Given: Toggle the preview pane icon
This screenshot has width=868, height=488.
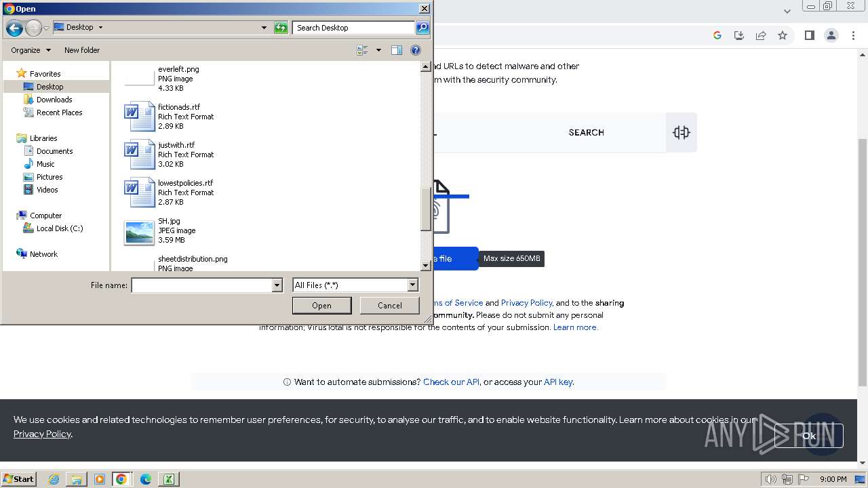Looking at the screenshot, I should tap(397, 50).
